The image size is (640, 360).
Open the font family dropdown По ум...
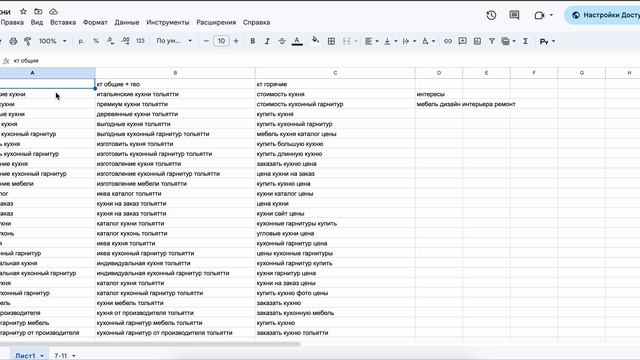[x=174, y=41]
